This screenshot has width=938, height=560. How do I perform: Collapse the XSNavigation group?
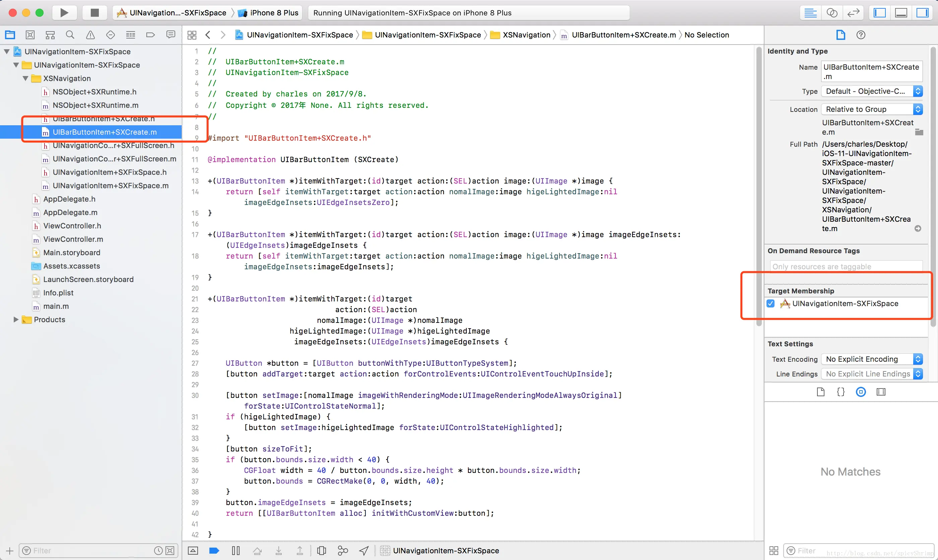25,78
